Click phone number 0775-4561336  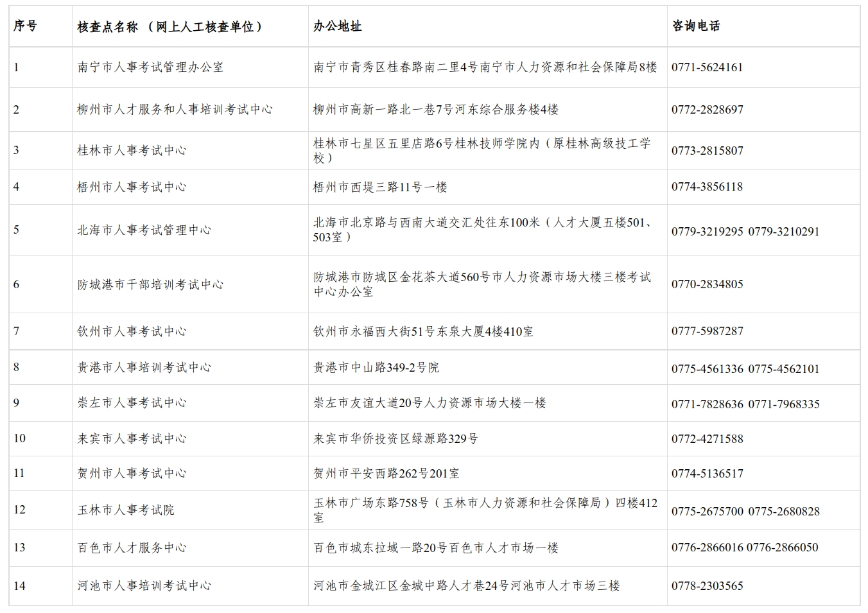pos(707,368)
